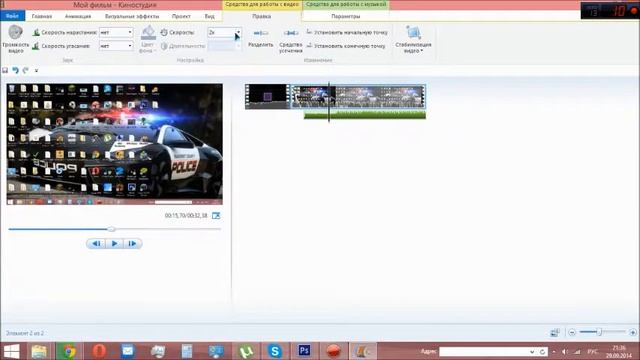
Task: Select the video tools Edit (Правка) tab
Action: tap(261, 16)
